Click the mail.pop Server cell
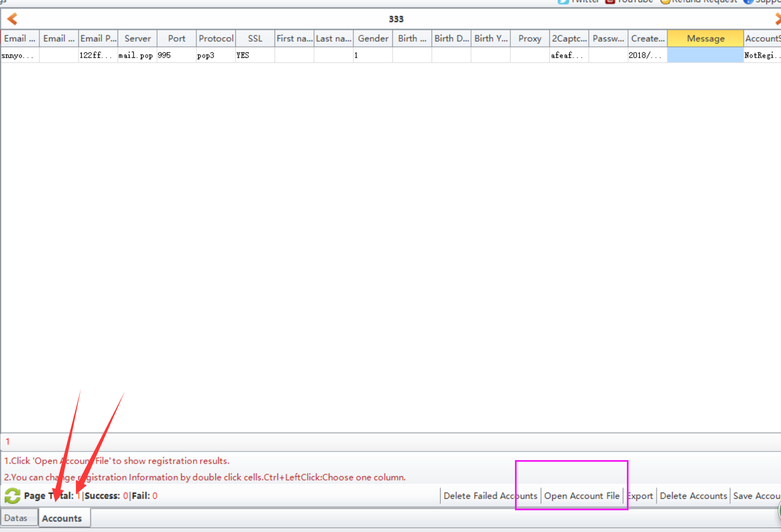This screenshot has width=781, height=532. (x=136, y=55)
